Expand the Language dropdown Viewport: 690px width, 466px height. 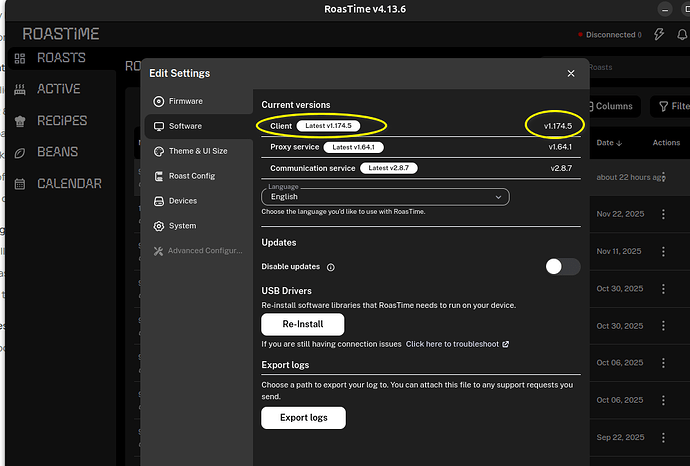point(385,197)
